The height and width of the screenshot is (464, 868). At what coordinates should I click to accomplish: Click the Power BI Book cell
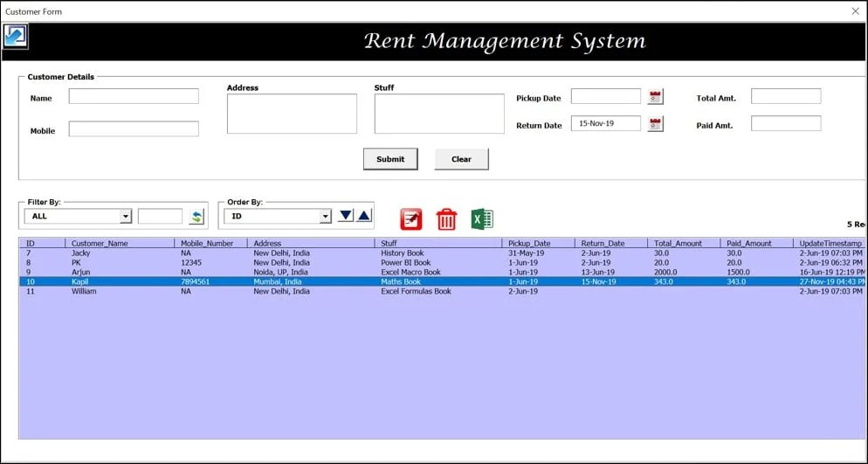pyautogui.click(x=406, y=262)
